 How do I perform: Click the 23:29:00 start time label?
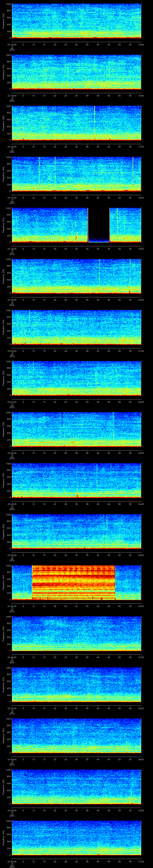[x=12, y=810]
